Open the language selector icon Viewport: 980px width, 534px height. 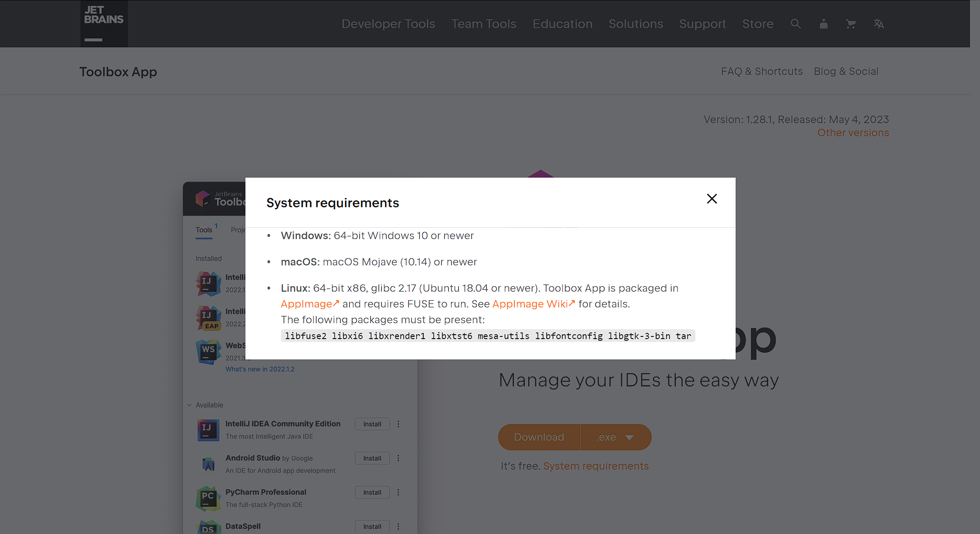(x=879, y=24)
